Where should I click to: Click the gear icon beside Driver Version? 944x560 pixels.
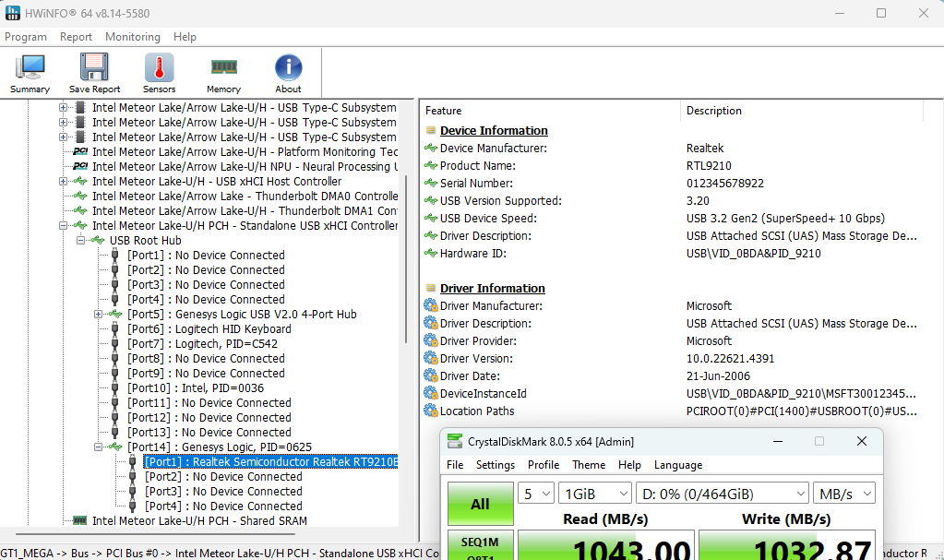coord(430,358)
